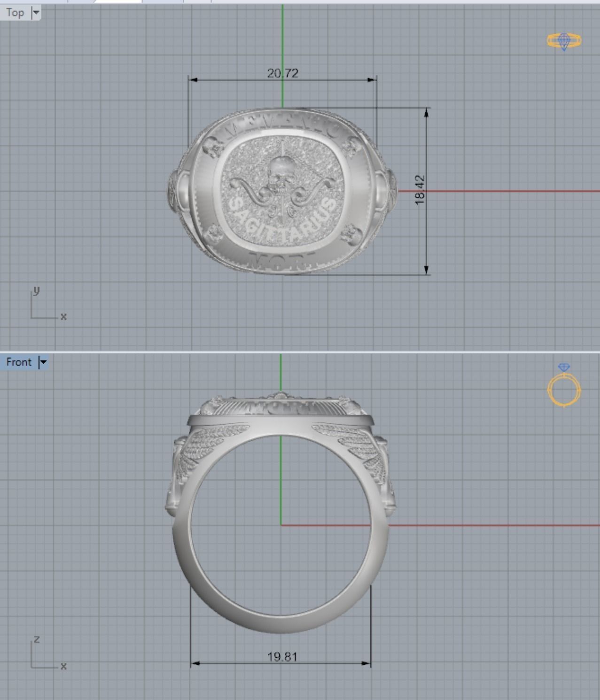Open the Front viewport title dropdown arrow
Image resolution: width=600 pixels, height=700 pixels.
click(43, 362)
